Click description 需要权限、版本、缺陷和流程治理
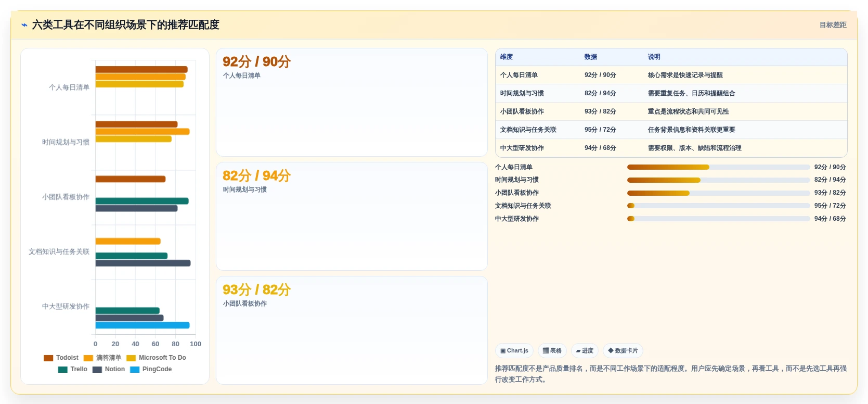 click(x=695, y=148)
